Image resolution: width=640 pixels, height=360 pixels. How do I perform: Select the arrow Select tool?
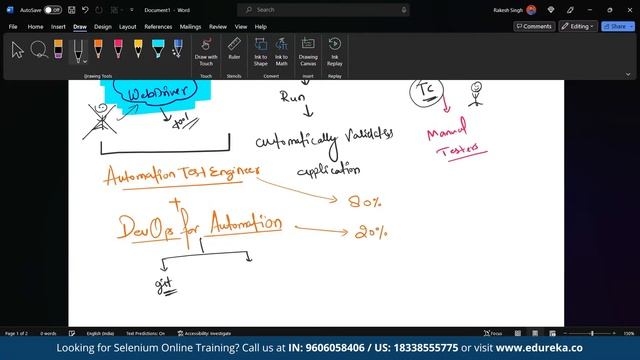pyautogui.click(x=18, y=50)
